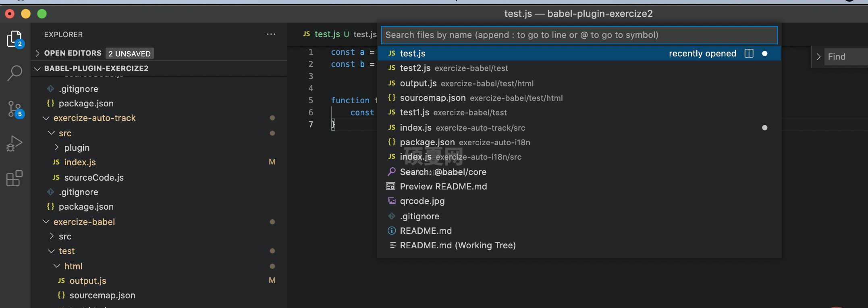Viewport: 868px width, 308px height.
Task: Expand the Find widget replace toggle arrow
Action: (x=818, y=57)
